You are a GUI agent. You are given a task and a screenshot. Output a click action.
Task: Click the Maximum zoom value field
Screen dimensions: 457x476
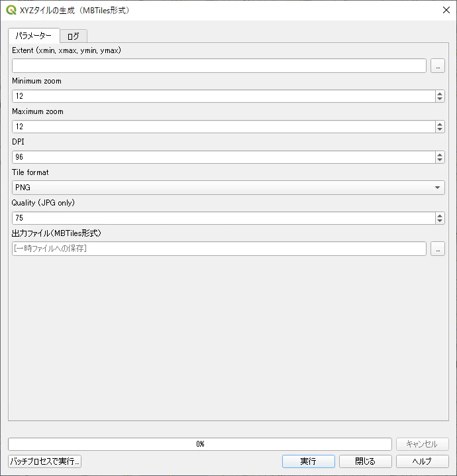pos(224,126)
